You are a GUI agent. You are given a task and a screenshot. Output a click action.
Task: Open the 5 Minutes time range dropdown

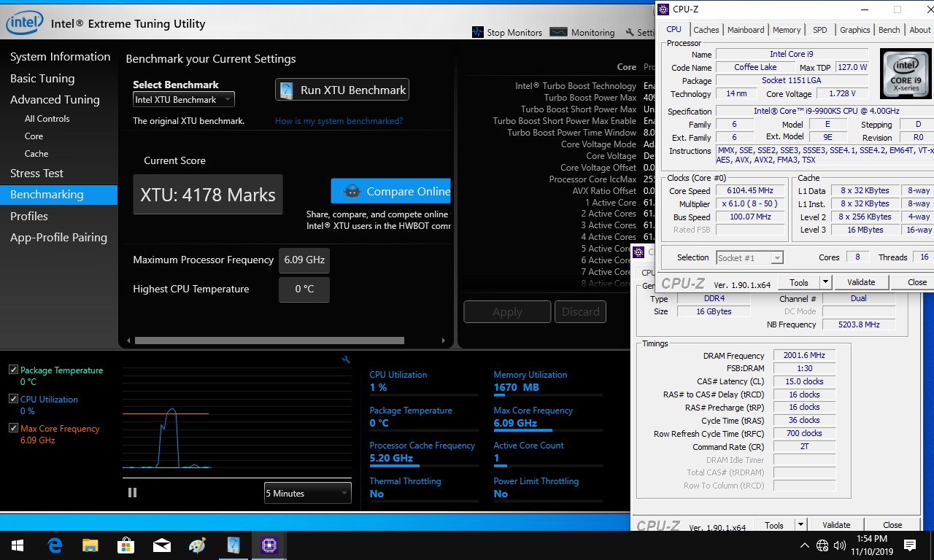coord(307,494)
